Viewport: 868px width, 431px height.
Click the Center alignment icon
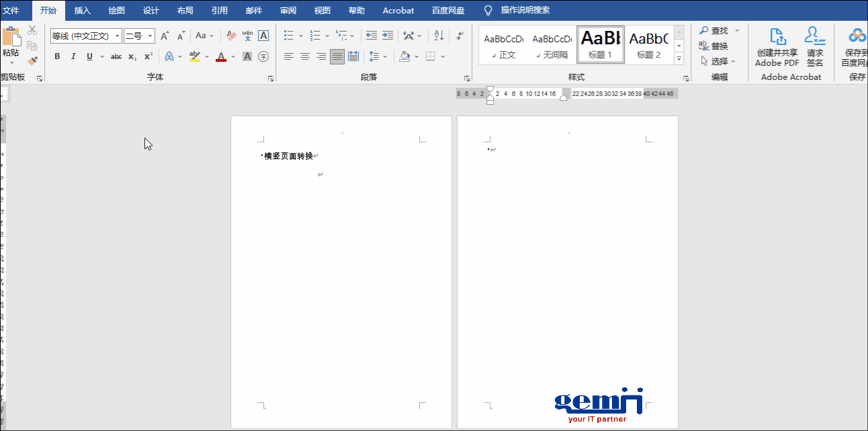pyautogui.click(x=305, y=56)
